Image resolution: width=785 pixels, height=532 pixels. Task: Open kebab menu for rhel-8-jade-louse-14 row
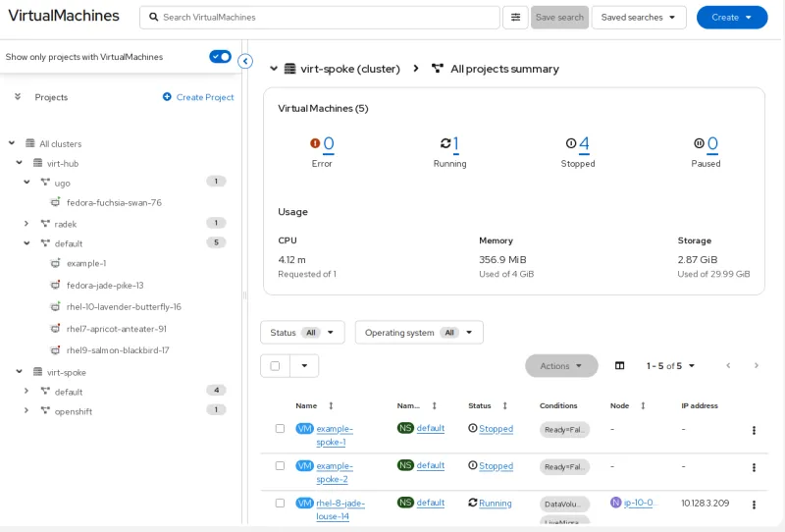tap(754, 505)
